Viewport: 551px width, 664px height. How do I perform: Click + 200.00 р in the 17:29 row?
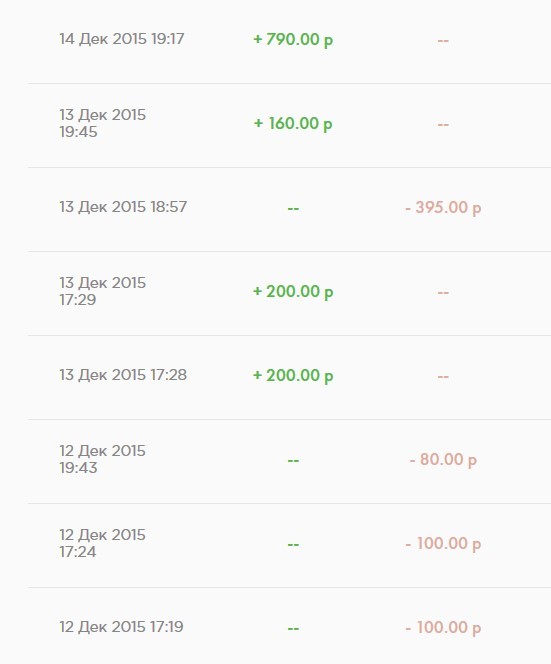pyautogui.click(x=293, y=292)
